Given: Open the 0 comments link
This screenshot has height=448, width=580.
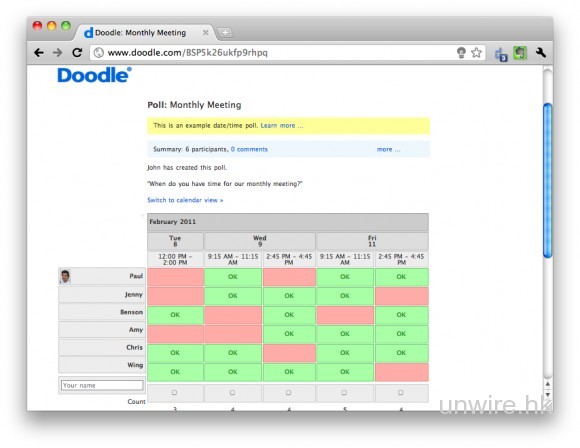Looking at the screenshot, I should pos(249,149).
